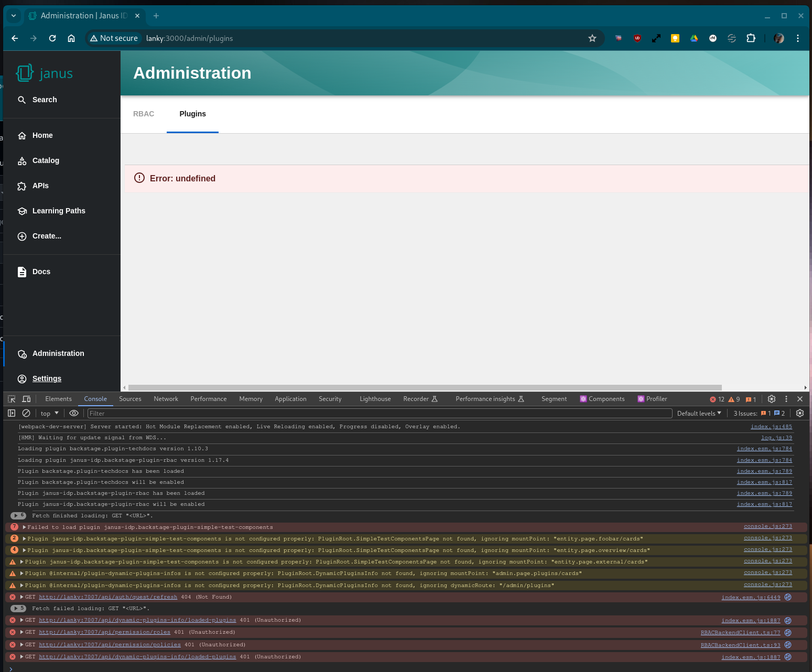Screen dimensions: 812x672
Task: Open the api/permission/policies URL link
Action: (x=110, y=644)
